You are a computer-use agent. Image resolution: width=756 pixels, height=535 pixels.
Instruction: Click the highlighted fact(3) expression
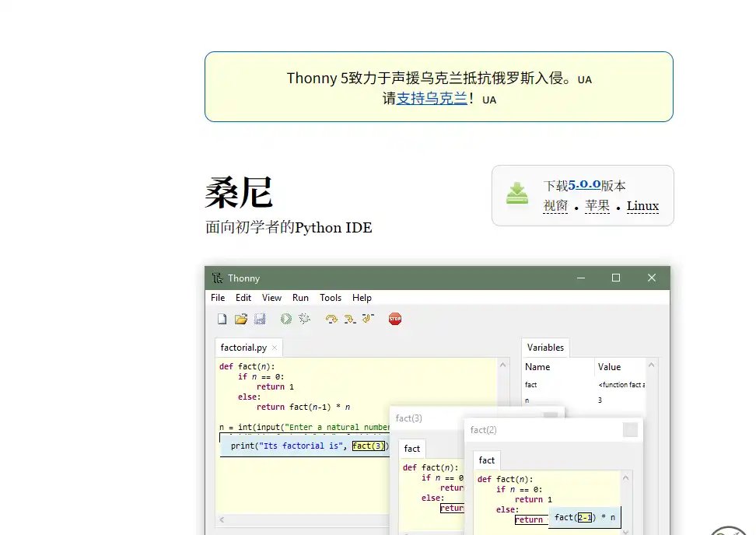(x=369, y=446)
